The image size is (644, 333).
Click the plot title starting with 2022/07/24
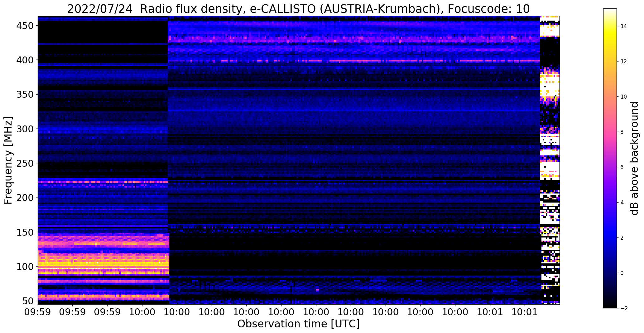[x=298, y=9]
